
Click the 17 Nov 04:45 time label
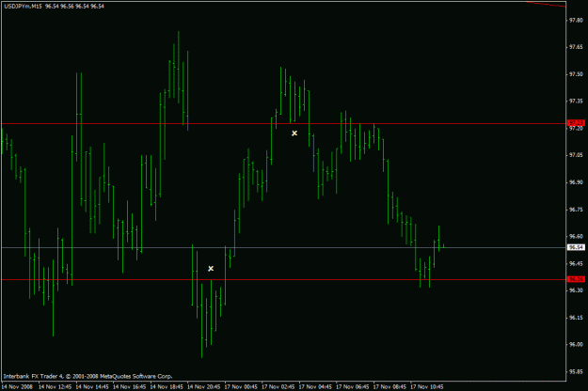point(315,386)
